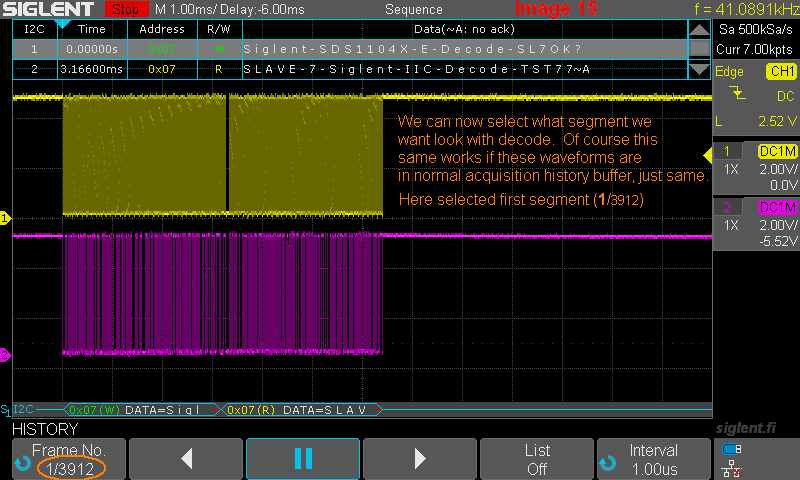Step to the next history frame
Viewport: 800px width, 480px height.
tap(420, 459)
